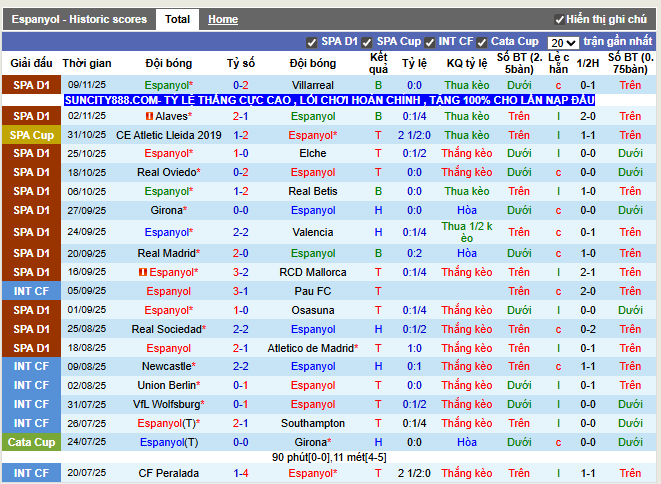Switch to the Total tab
The height and width of the screenshot is (484, 661).
click(177, 19)
